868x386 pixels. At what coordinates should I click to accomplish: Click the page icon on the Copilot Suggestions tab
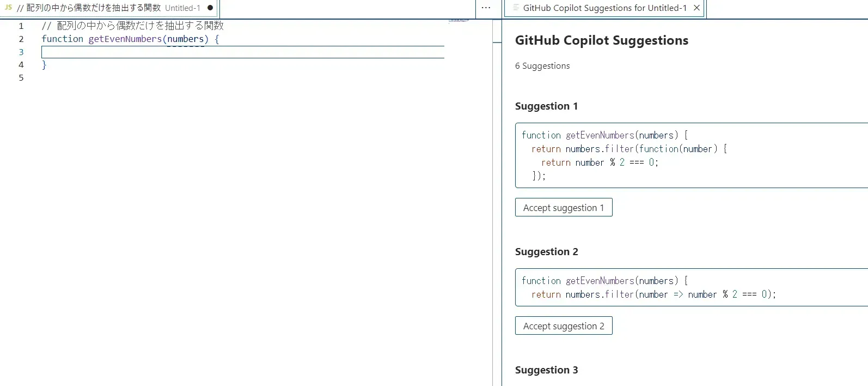click(516, 8)
